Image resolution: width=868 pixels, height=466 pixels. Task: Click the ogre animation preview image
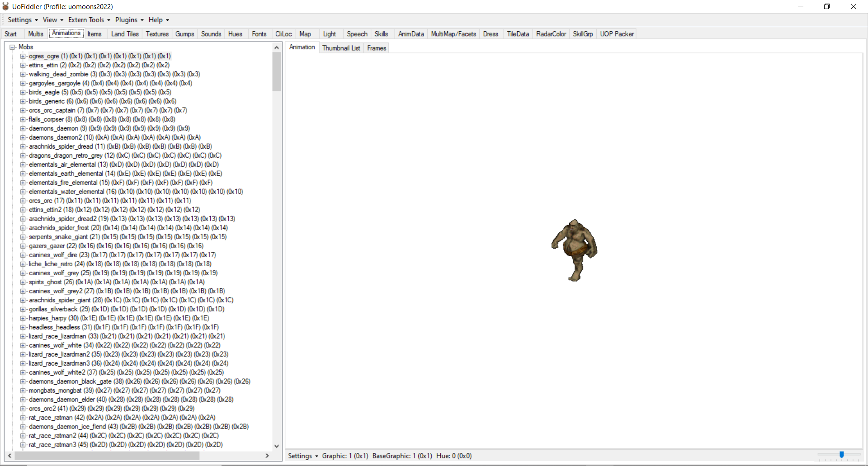tap(574, 250)
